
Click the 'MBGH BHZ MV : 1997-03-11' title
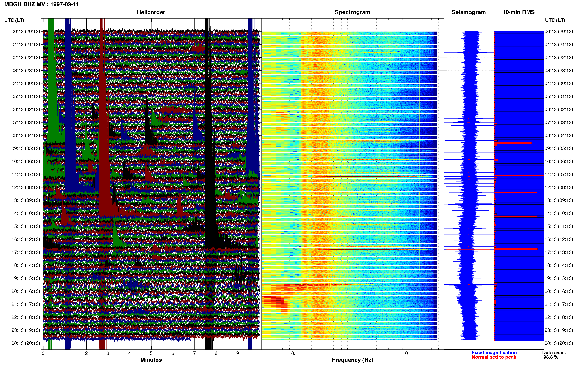click(42, 4)
